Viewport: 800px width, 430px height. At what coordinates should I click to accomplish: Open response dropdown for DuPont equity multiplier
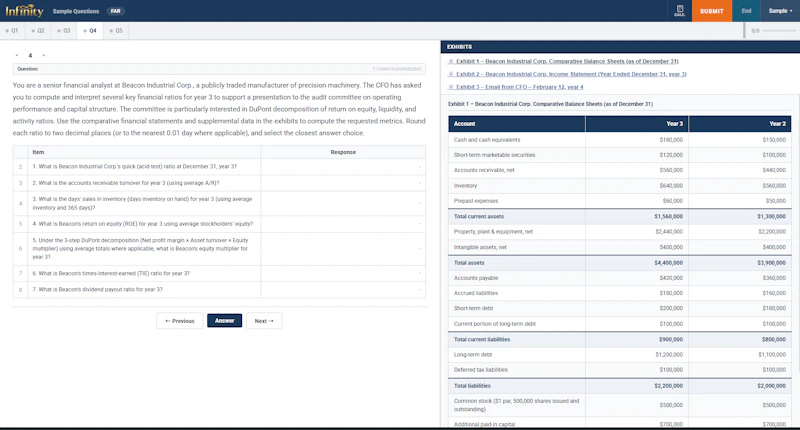click(343, 248)
